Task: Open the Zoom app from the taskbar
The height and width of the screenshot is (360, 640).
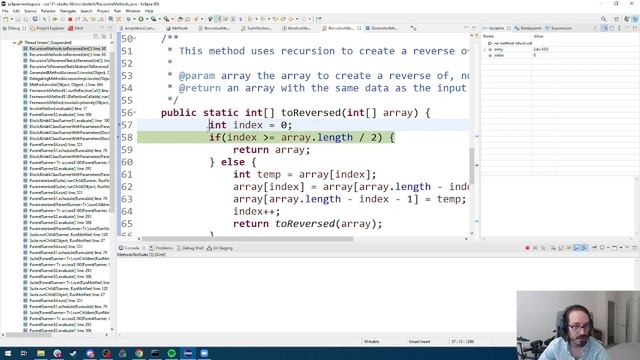Action: click(x=204, y=353)
